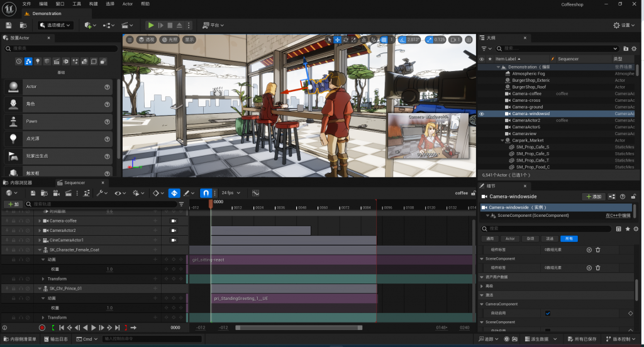
Task: Click the timeline horizontal range scrollbar
Action: 299,328
